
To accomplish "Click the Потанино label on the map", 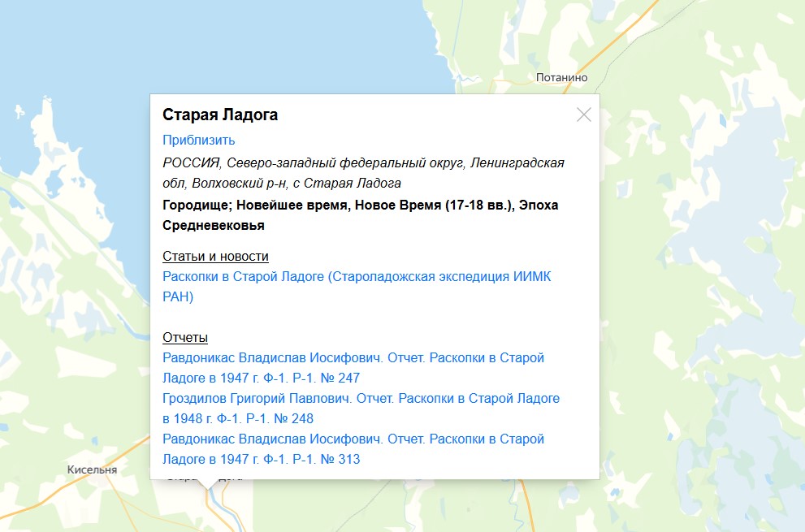I will [561, 78].
